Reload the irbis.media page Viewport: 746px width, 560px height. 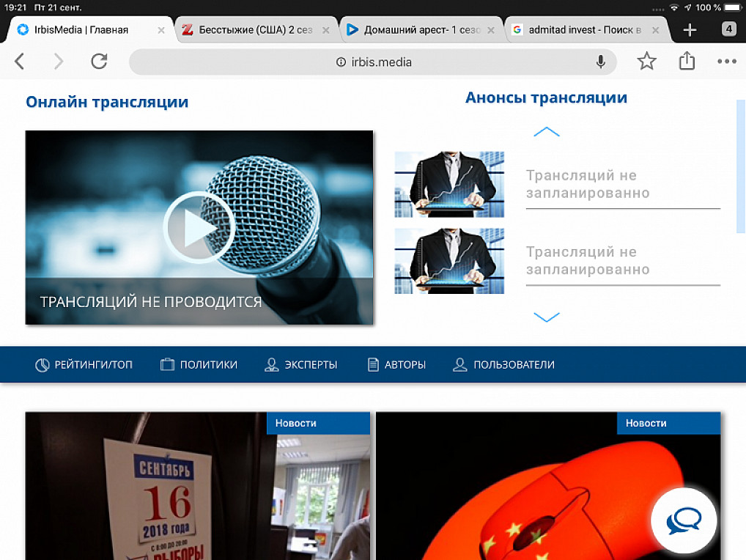click(x=99, y=61)
